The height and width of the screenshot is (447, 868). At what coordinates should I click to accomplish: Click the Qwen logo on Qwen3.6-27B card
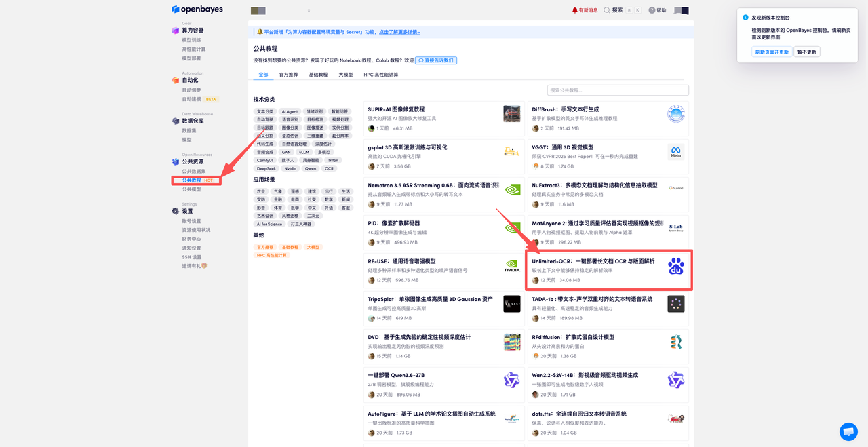(x=512, y=380)
